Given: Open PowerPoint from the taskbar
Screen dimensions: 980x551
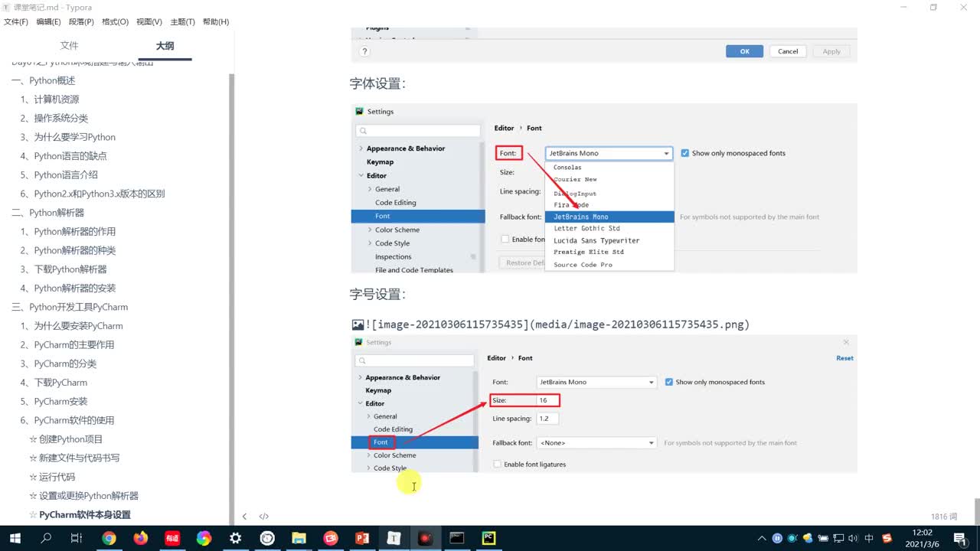Looking at the screenshot, I should (362, 538).
